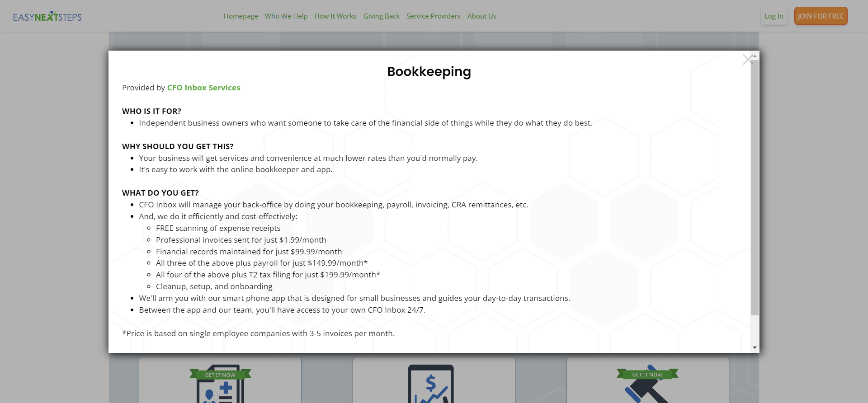Open the Who We Help menu item
Viewport: 868px width, 403px height.
point(286,16)
